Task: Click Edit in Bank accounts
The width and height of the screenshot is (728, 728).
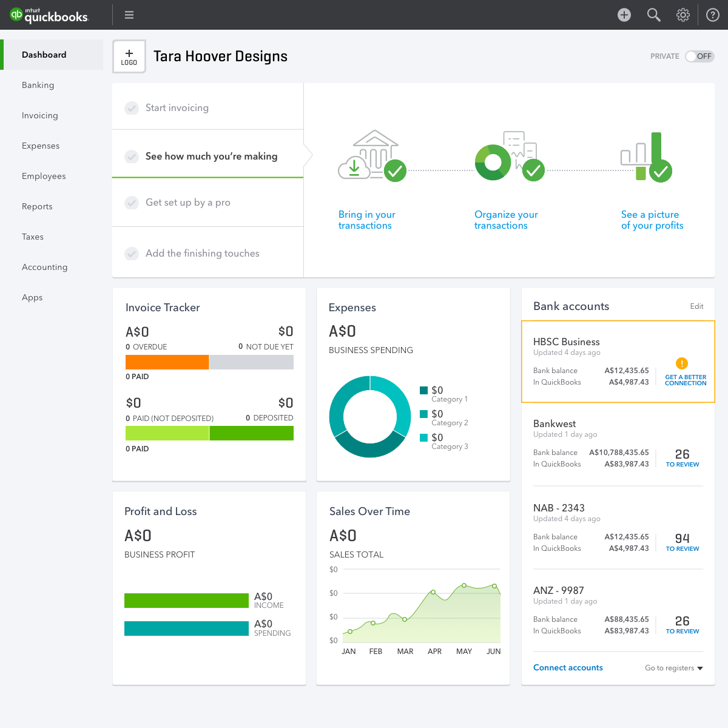Action: (696, 306)
